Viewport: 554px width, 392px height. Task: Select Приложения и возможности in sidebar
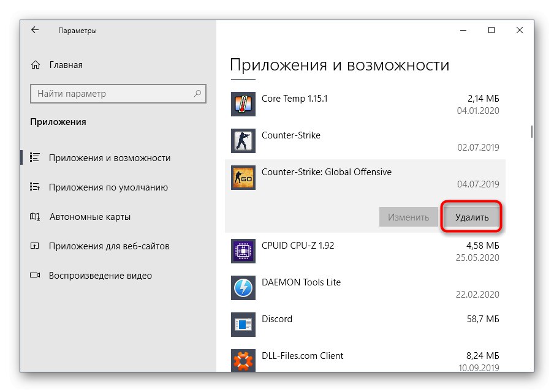pos(110,158)
